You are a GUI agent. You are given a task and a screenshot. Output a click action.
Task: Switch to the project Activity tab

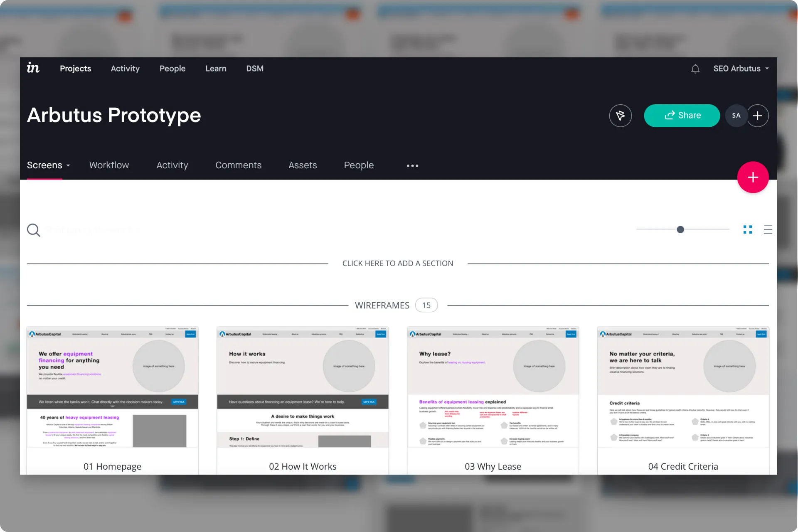point(172,165)
